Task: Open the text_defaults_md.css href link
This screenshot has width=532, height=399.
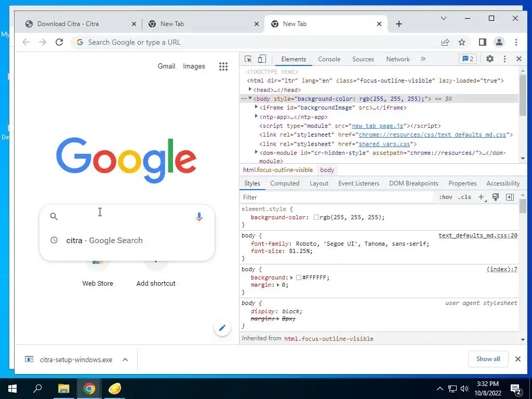Action: tap(432, 135)
